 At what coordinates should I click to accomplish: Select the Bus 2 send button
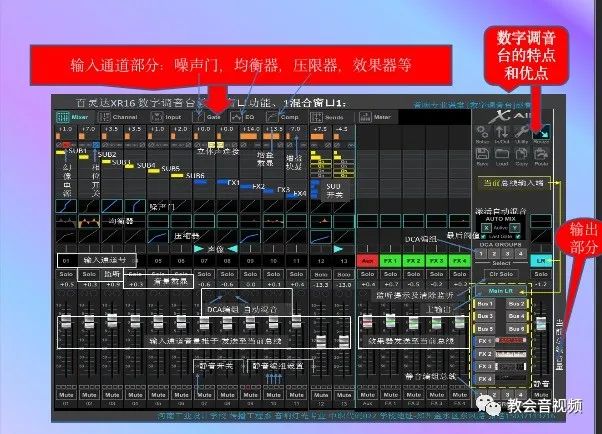(x=516, y=304)
